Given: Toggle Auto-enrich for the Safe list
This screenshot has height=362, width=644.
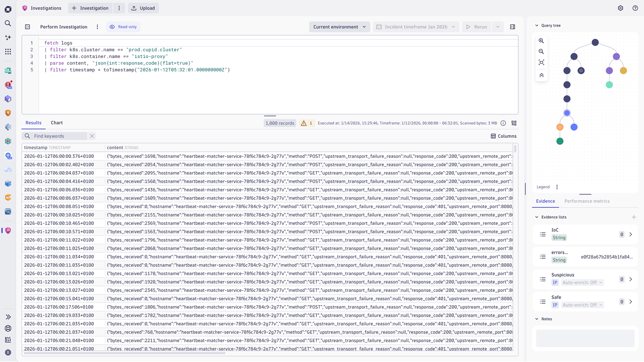Looking at the screenshot, I should click(x=582, y=305).
